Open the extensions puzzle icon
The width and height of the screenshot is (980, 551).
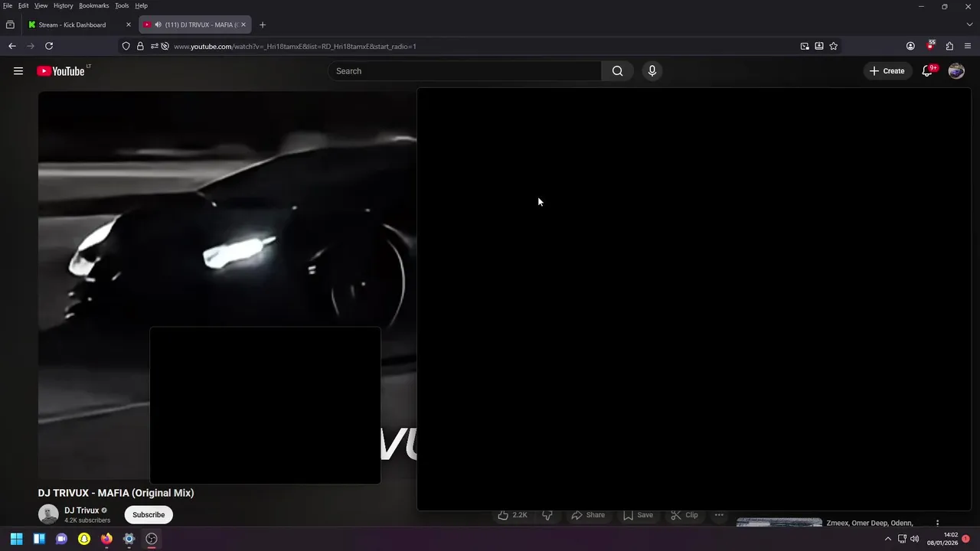(949, 46)
